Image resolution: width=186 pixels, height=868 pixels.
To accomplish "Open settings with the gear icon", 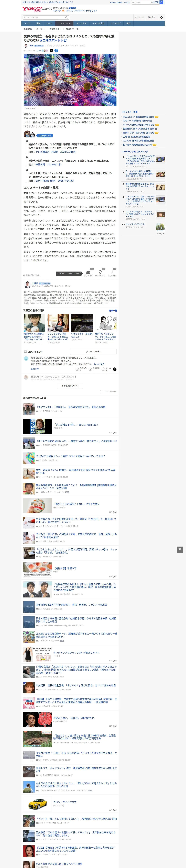I will [x=161, y=18].
